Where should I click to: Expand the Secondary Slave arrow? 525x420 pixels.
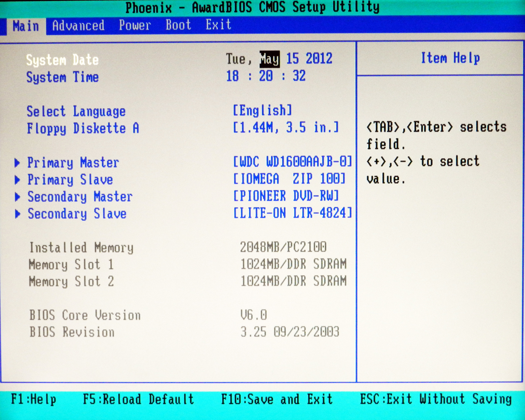pyautogui.click(x=17, y=214)
